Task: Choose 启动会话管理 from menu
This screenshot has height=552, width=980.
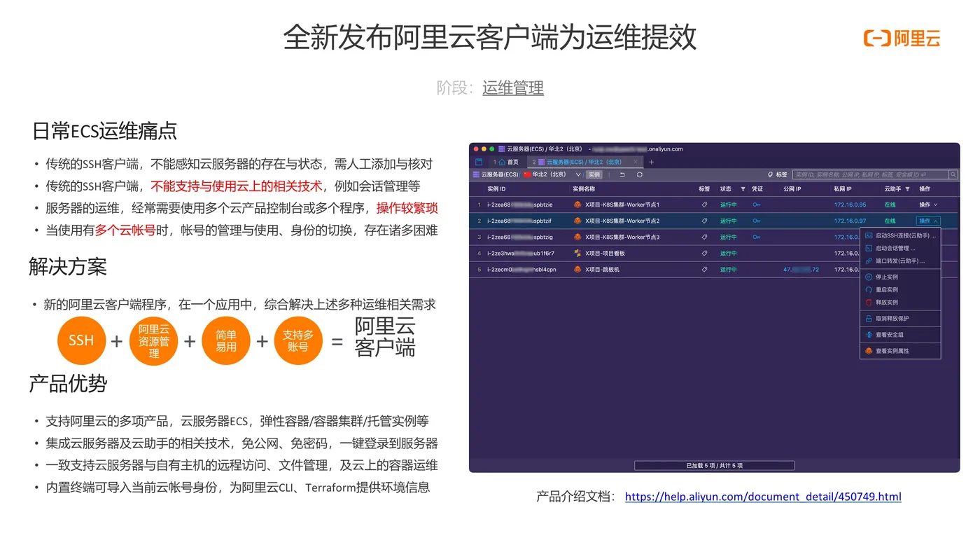Action: point(900,248)
